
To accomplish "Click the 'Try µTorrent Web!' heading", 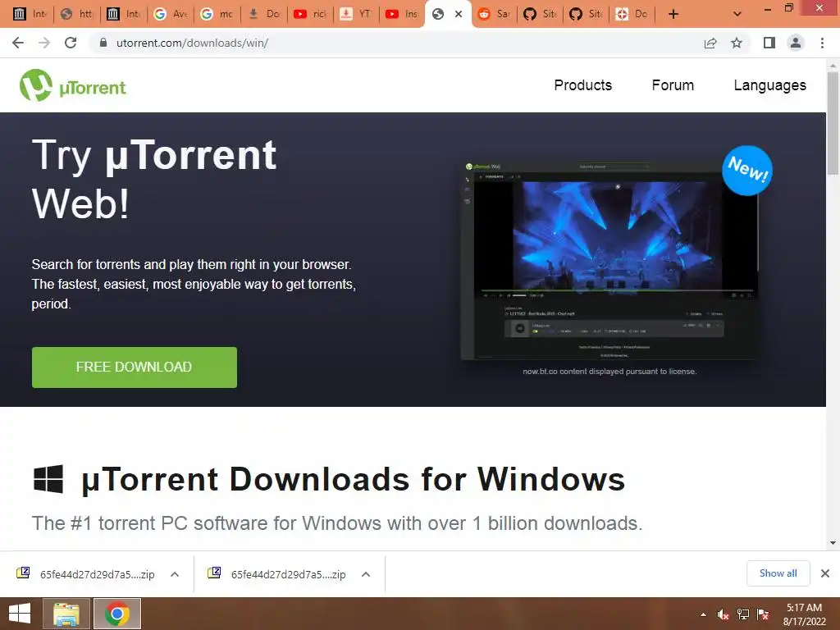I will [154, 179].
